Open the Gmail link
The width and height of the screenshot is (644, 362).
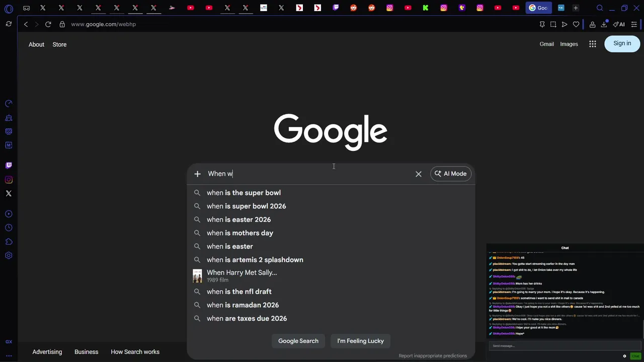click(x=546, y=44)
